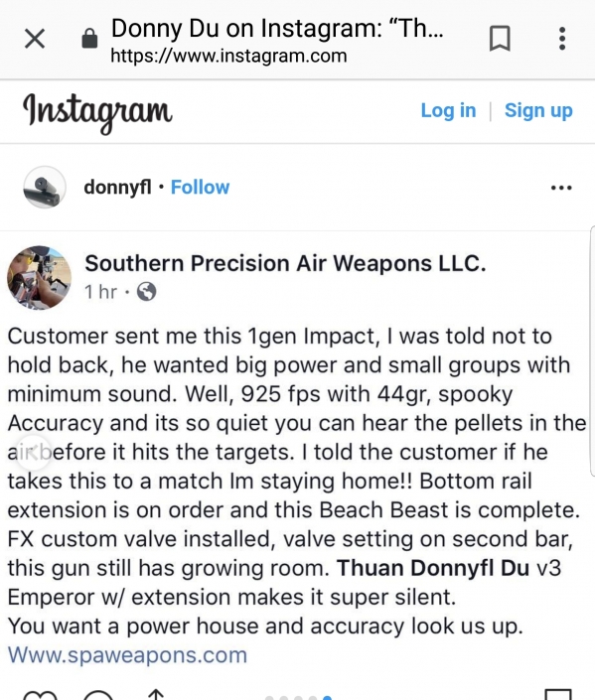Click the Log in link
Image resolution: width=595 pixels, height=700 pixels.
click(448, 110)
